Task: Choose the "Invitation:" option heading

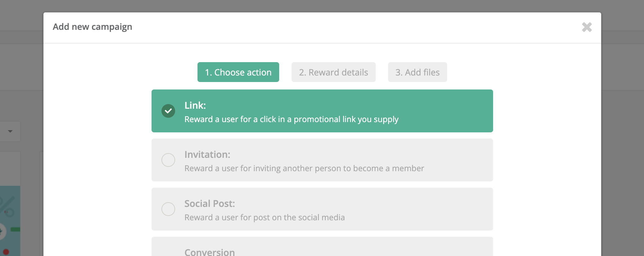Action: click(207, 154)
